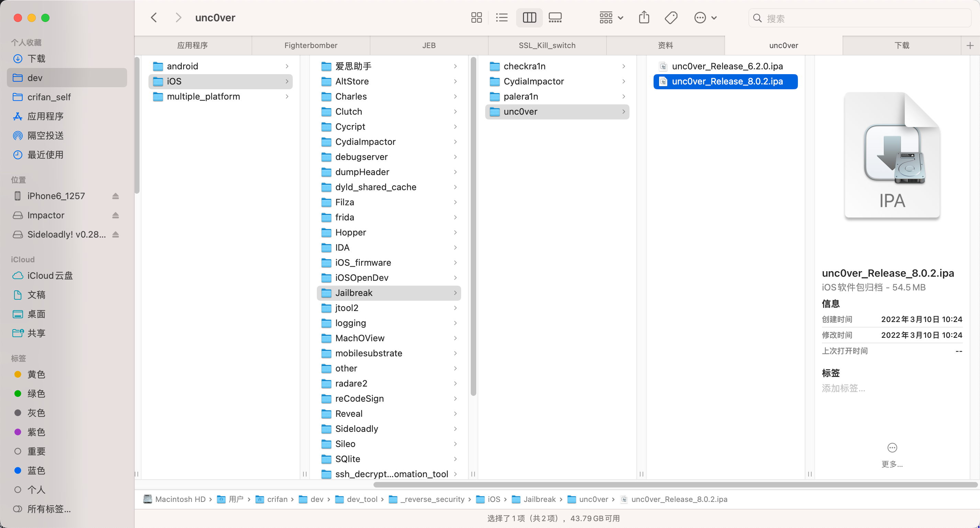
Task: Go forward with the right chevron button
Action: point(178,18)
